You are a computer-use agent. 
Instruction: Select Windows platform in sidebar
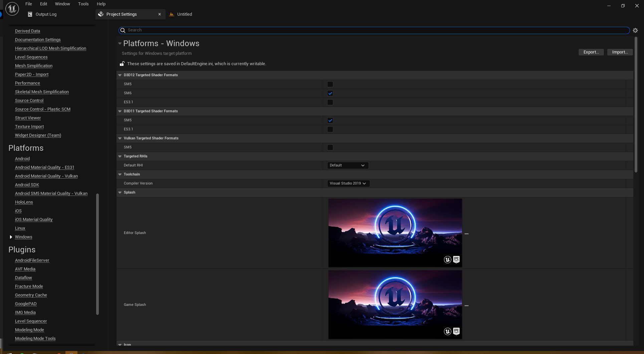click(x=24, y=237)
